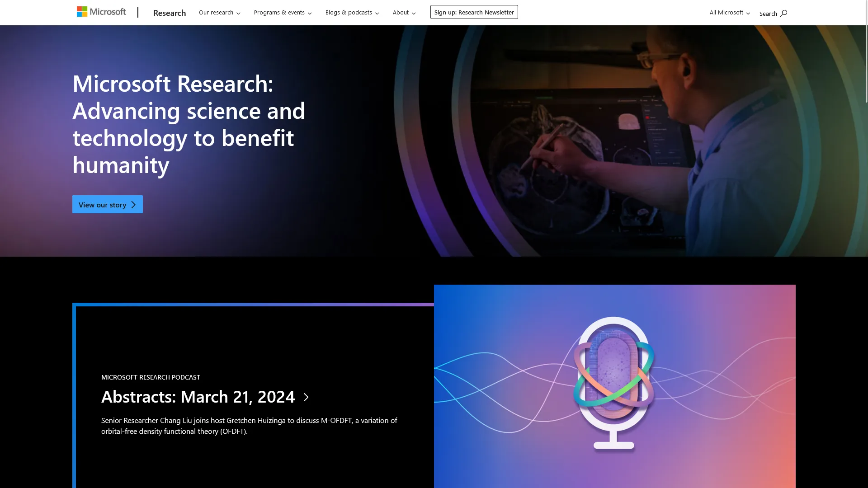868x488 pixels.
Task: Click the Search text in the header
Action: point(768,14)
